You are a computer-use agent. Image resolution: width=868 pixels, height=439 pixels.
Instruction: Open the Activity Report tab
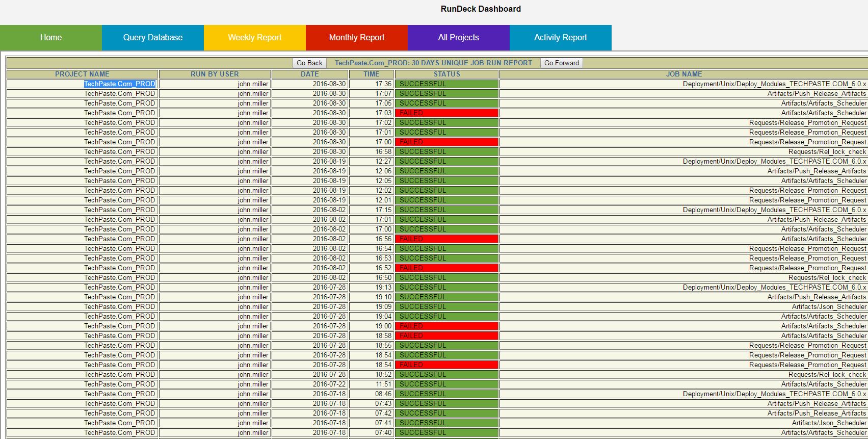coord(561,38)
